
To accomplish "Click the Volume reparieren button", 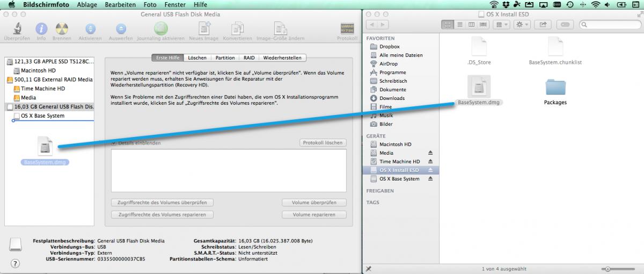I will [x=314, y=214].
